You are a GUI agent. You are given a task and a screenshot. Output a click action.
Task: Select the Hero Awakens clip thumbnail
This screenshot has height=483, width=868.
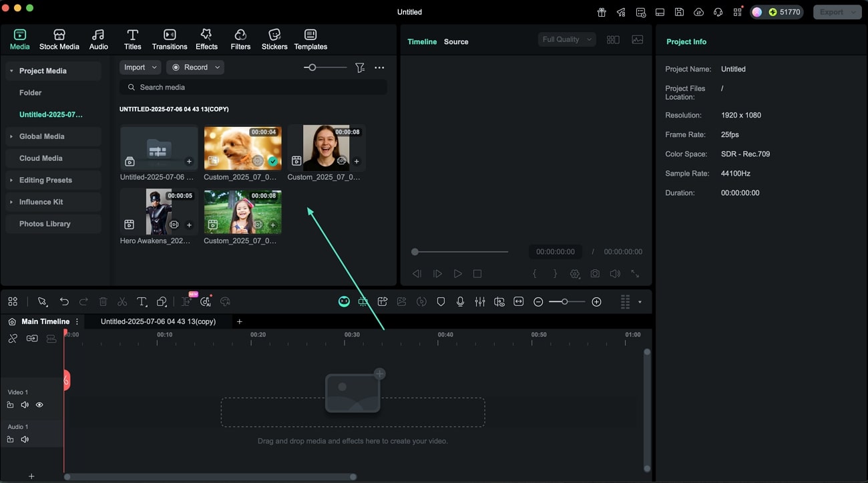pyautogui.click(x=159, y=211)
